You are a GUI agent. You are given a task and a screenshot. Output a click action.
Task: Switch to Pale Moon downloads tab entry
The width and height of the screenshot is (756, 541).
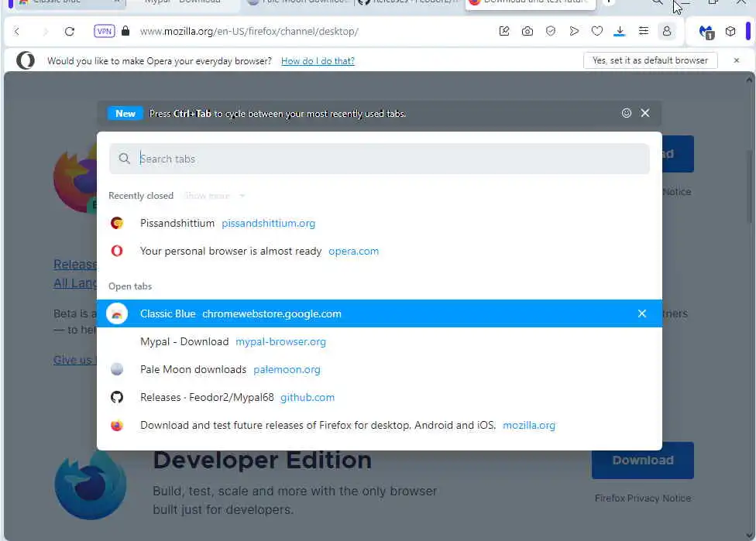point(379,369)
